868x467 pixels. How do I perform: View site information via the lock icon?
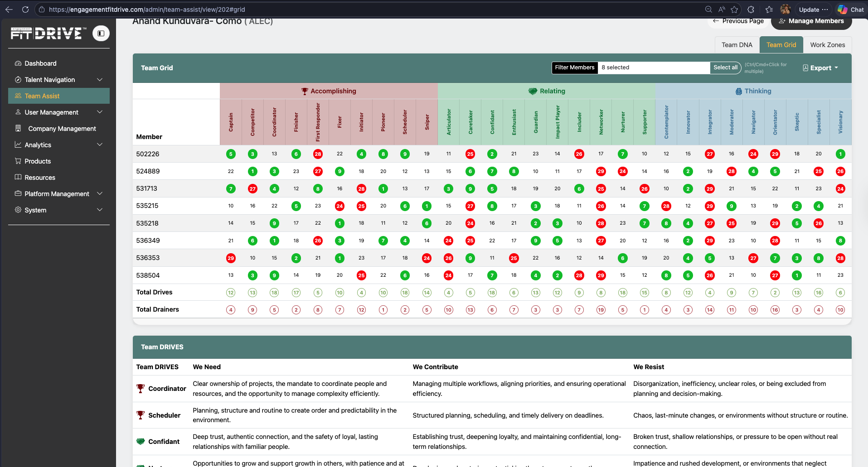click(x=41, y=10)
